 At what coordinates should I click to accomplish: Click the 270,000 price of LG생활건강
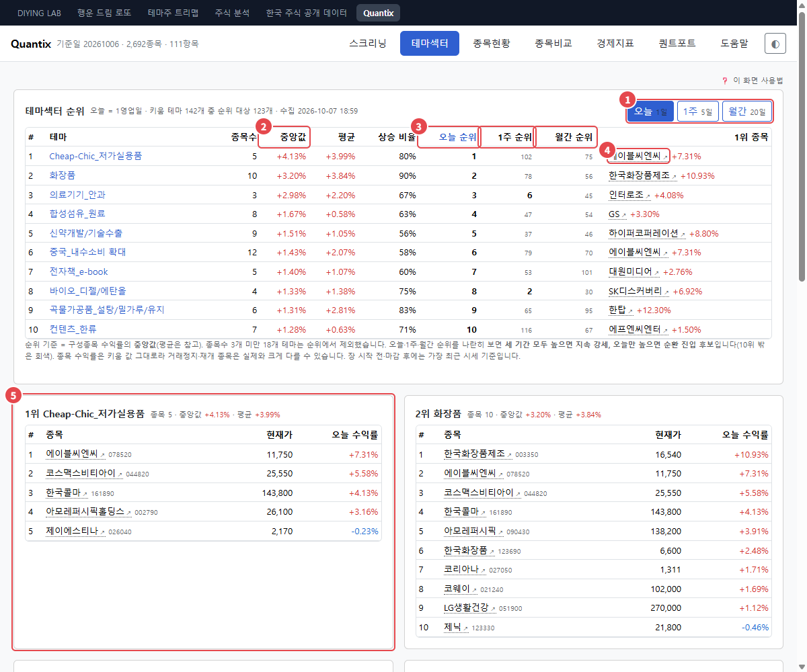(665, 608)
